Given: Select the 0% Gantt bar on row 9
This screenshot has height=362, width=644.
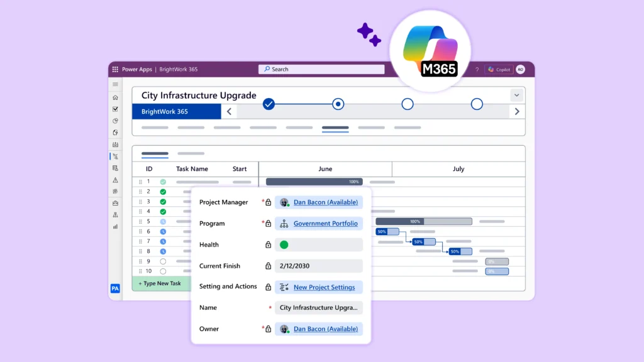Looking at the screenshot, I should coord(497,261).
